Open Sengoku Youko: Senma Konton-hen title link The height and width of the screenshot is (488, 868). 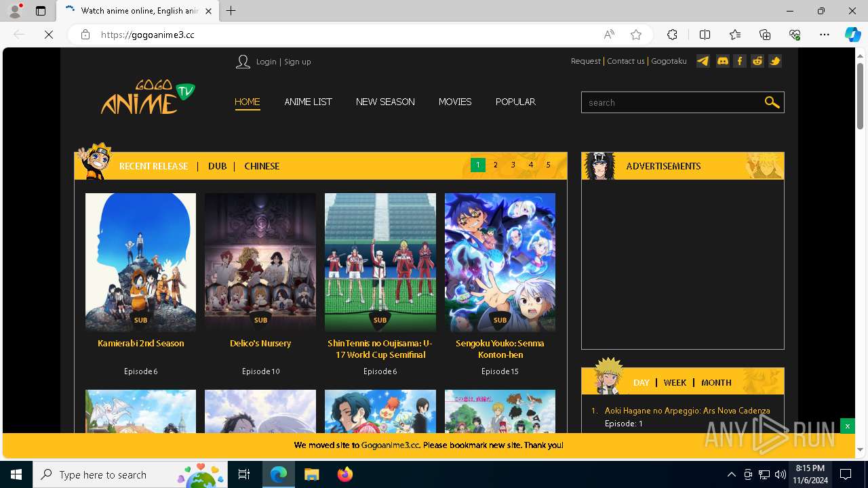click(x=500, y=349)
